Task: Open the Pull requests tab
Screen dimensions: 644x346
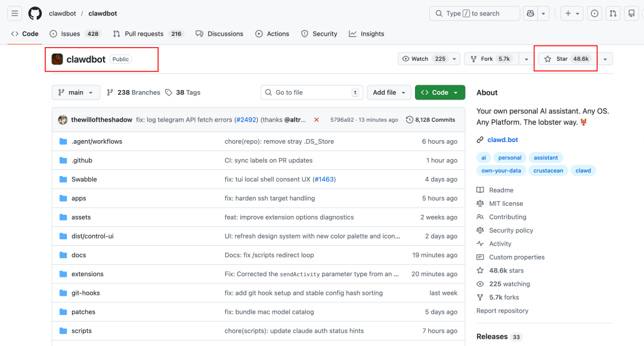Action: pyautogui.click(x=148, y=33)
